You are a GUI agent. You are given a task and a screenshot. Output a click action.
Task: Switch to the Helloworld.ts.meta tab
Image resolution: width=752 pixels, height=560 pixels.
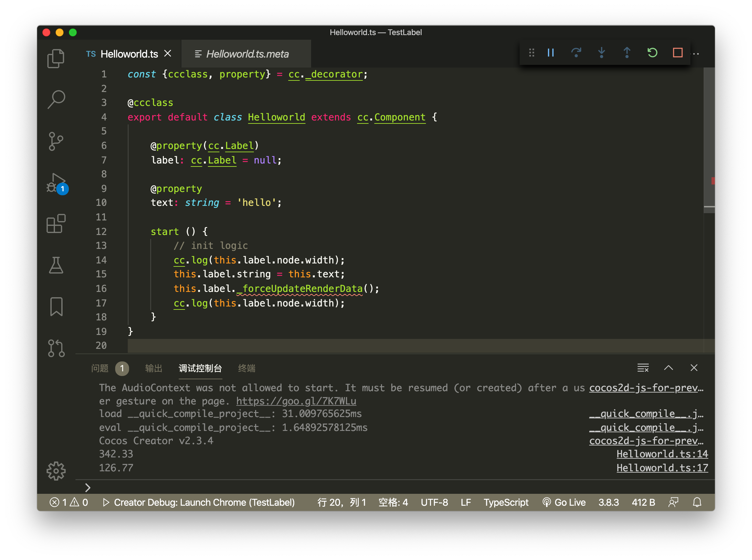point(247,54)
